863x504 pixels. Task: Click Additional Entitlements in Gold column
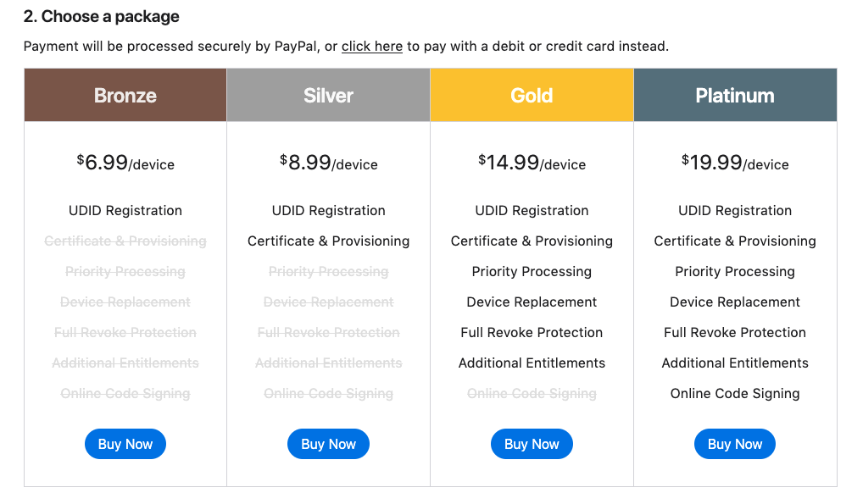(532, 363)
